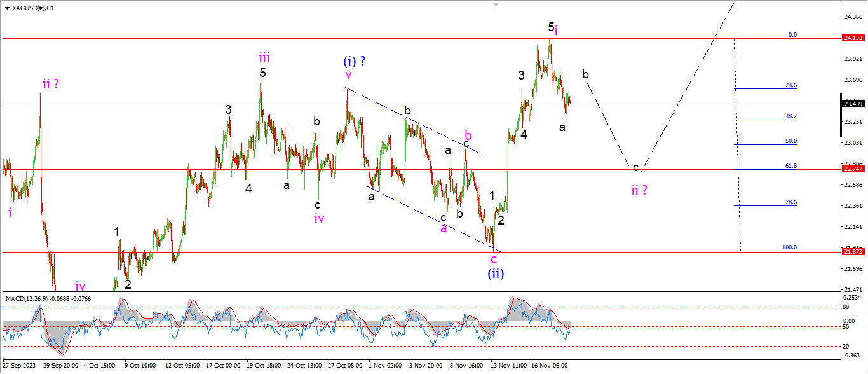Image resolution: width=868 pixels, height=374 pixels.
Task: Click the Fibonacci 61.8 level label
Action: [x=790, y=165]
